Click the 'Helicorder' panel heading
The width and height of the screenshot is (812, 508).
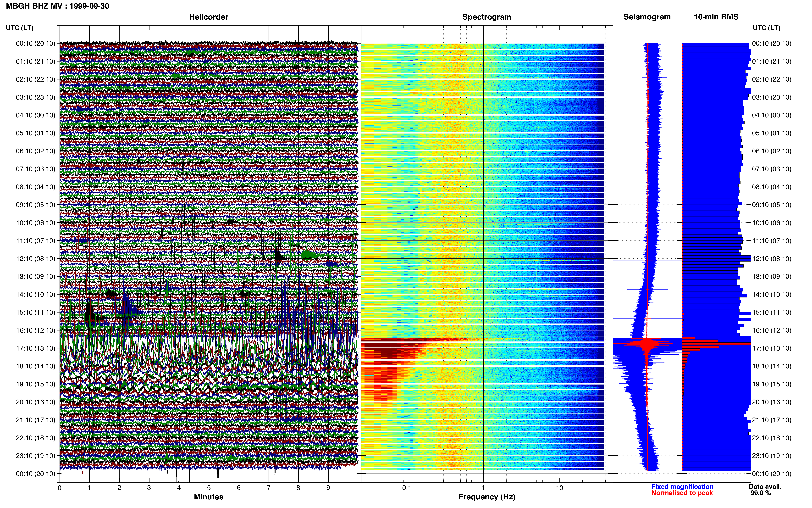[x=209, y=17]
